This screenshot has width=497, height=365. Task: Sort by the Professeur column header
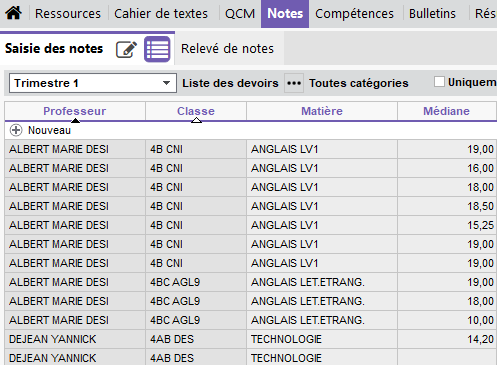[75, 111]
